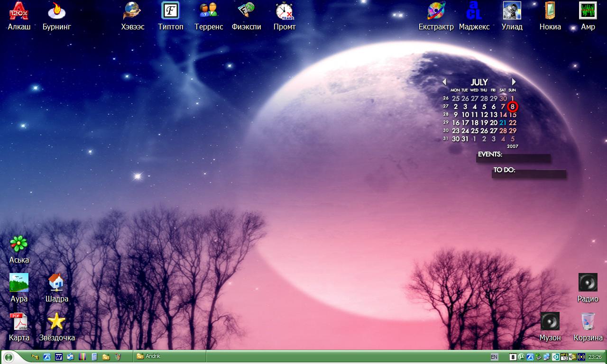Select July 10 in the calendar
Screen dimensions: 607x364
click(465, 115)
